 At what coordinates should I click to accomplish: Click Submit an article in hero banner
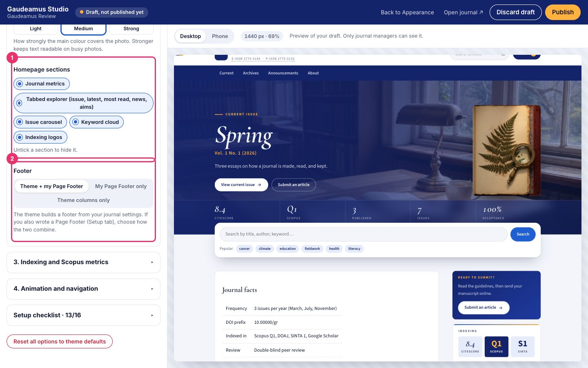click(294, 185)
